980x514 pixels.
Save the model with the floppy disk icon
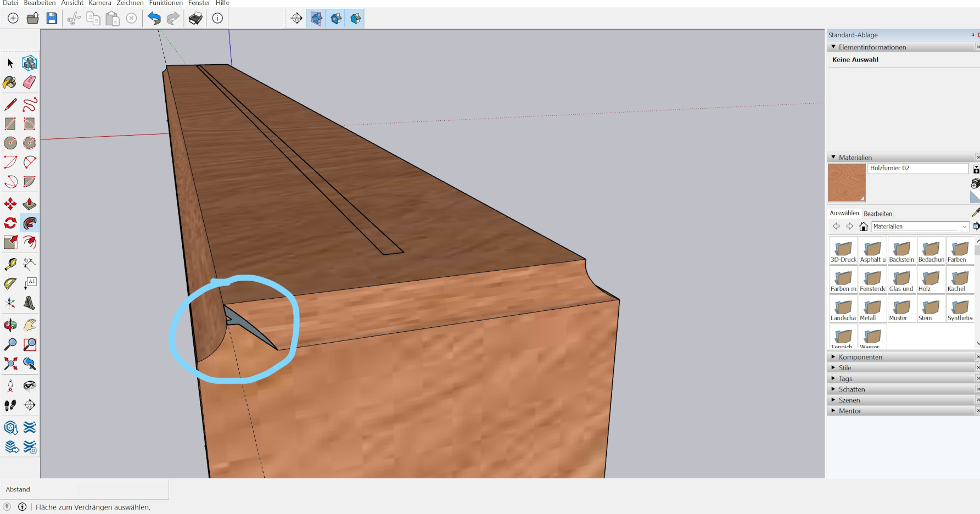click(x=52, y=19)
